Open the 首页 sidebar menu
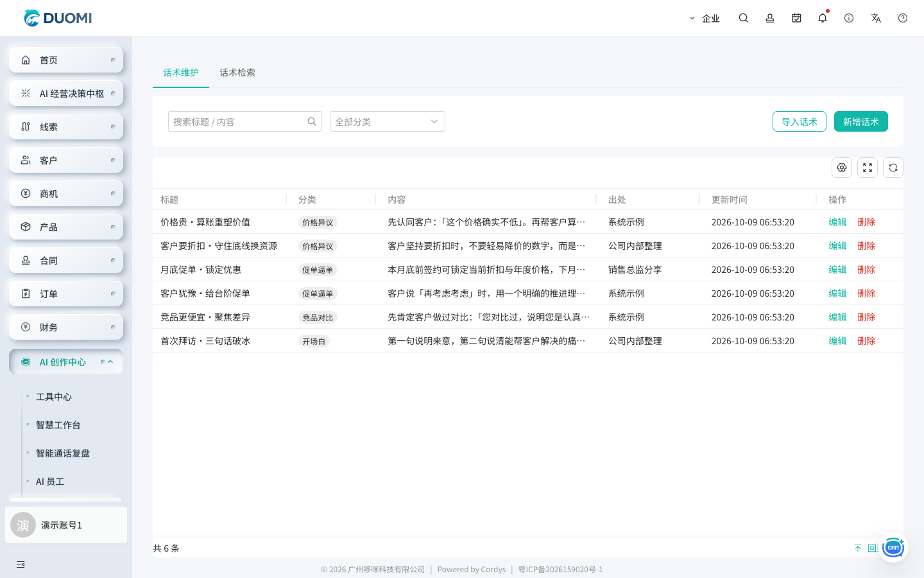This screenshot has width=924, height=578. click(66, 60)
